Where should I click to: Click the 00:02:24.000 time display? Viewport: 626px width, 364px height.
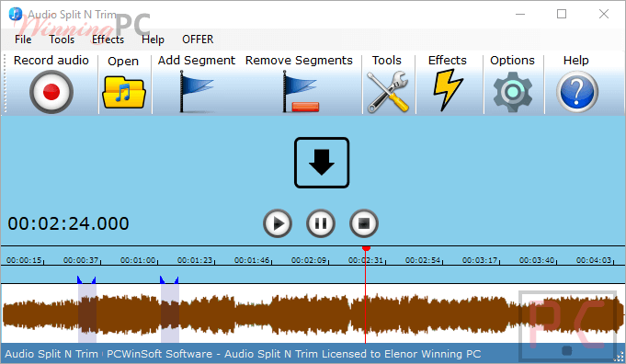(x=68, y=223)
